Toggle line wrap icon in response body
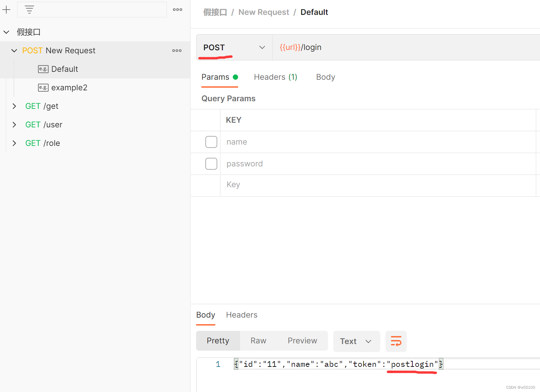 [396, 341]
